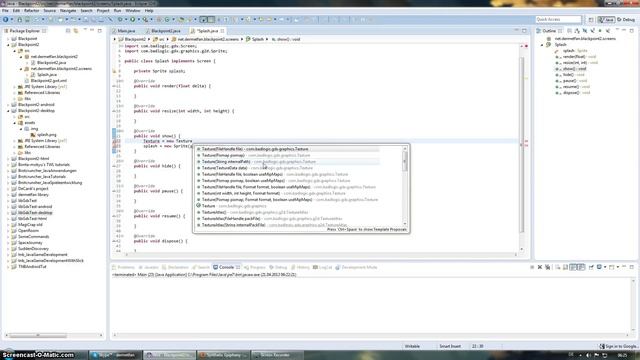Viewport: 640px width, 360px height.
Task: Collapse the Blackpoint2-desktop project
Action: click(x=8, y=111)
